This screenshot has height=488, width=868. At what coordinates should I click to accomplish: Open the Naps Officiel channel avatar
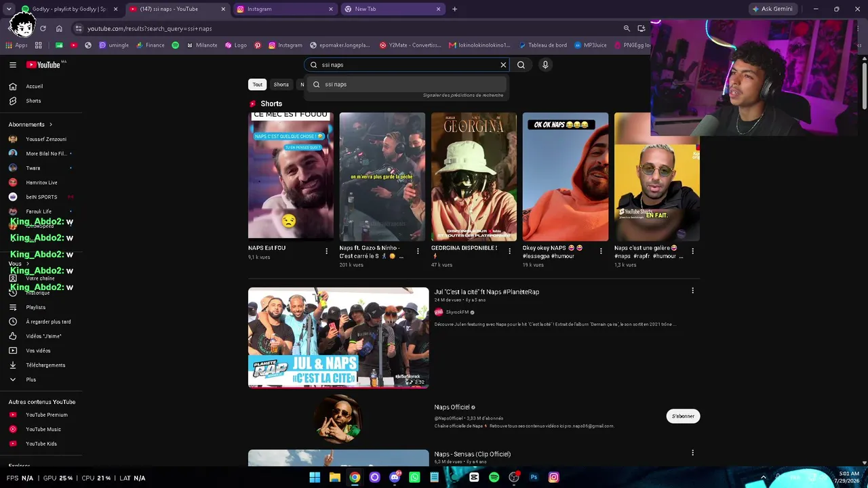pos(338,418)
